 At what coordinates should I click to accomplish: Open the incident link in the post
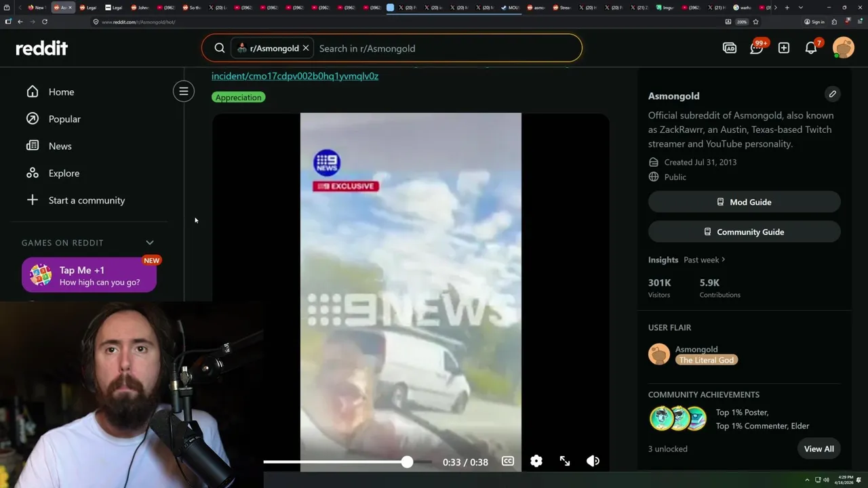click(x=295, y=76)
